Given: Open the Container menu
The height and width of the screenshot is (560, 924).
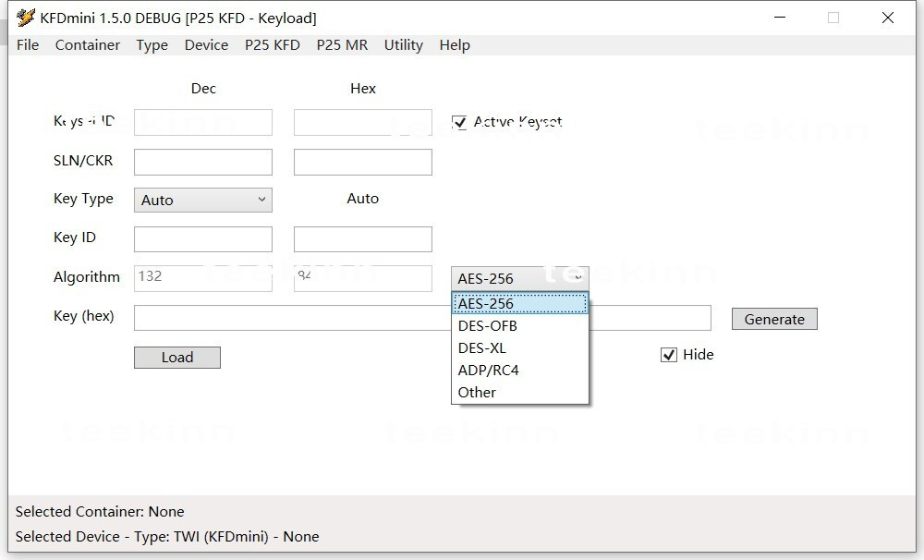Looking at the screenshot, I should [88, 44].
